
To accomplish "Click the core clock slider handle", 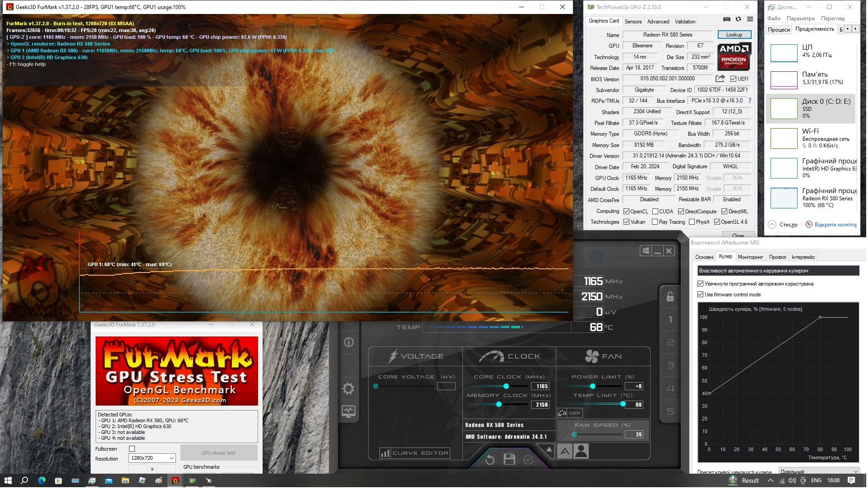I will [507, 387].
